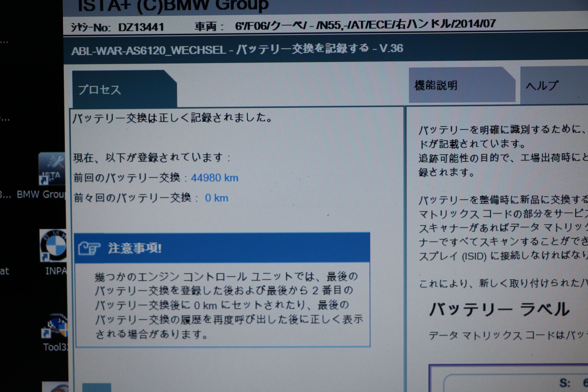Launch the Tool32 desktop shortcut icon

point(55,326)
